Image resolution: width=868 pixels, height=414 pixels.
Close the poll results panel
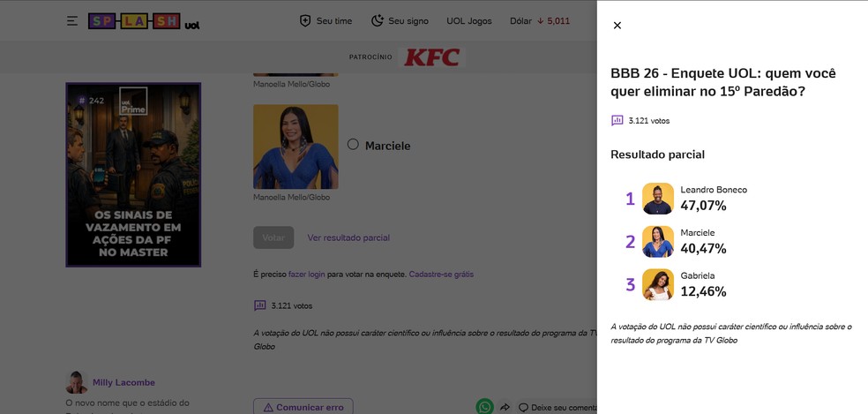[x=617, y=25]
